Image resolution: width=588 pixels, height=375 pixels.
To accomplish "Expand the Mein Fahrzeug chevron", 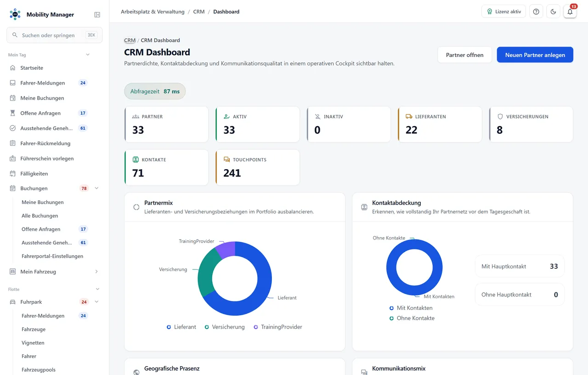I will pyautogui.click(x=96, y=272).
